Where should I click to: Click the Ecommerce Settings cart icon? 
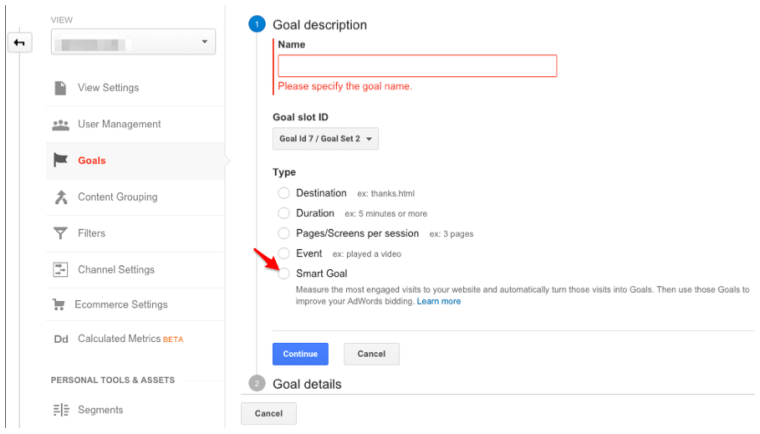coord(59,304)
